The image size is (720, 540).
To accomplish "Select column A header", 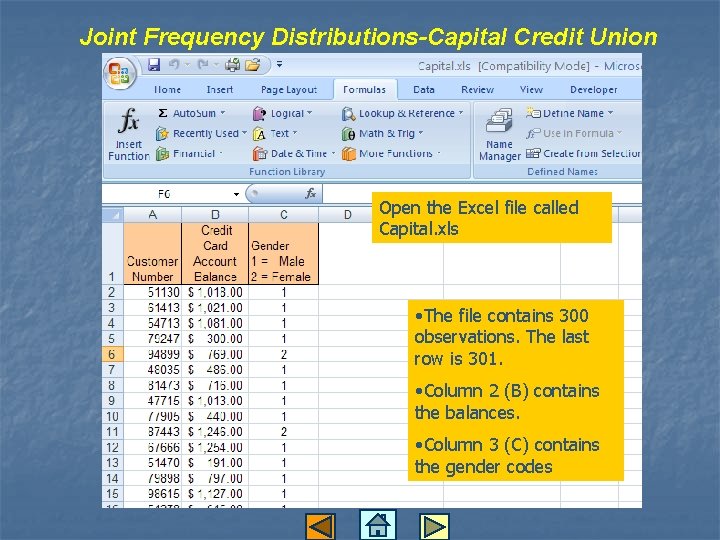I will tap(152, 214).
